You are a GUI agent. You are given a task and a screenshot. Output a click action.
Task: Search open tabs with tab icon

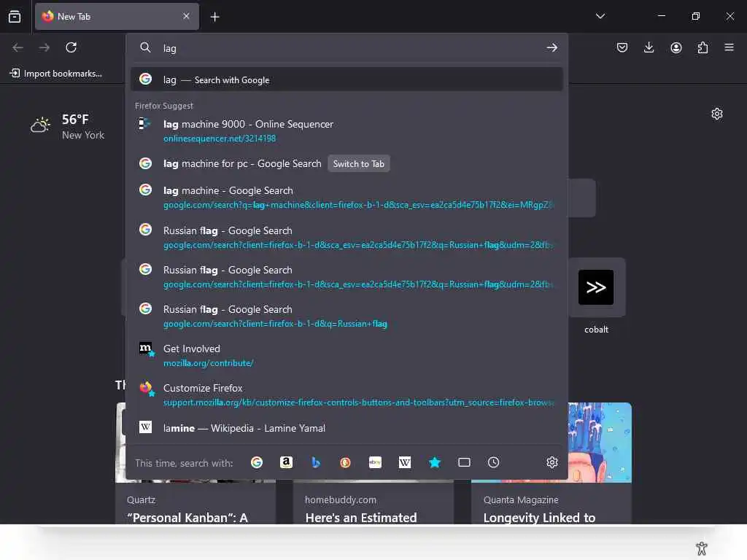coord(464,462)
